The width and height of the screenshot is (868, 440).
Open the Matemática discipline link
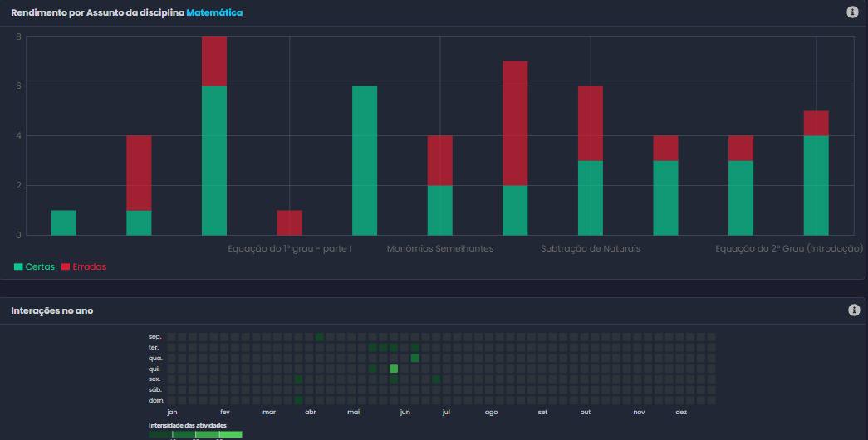(214, 13)
